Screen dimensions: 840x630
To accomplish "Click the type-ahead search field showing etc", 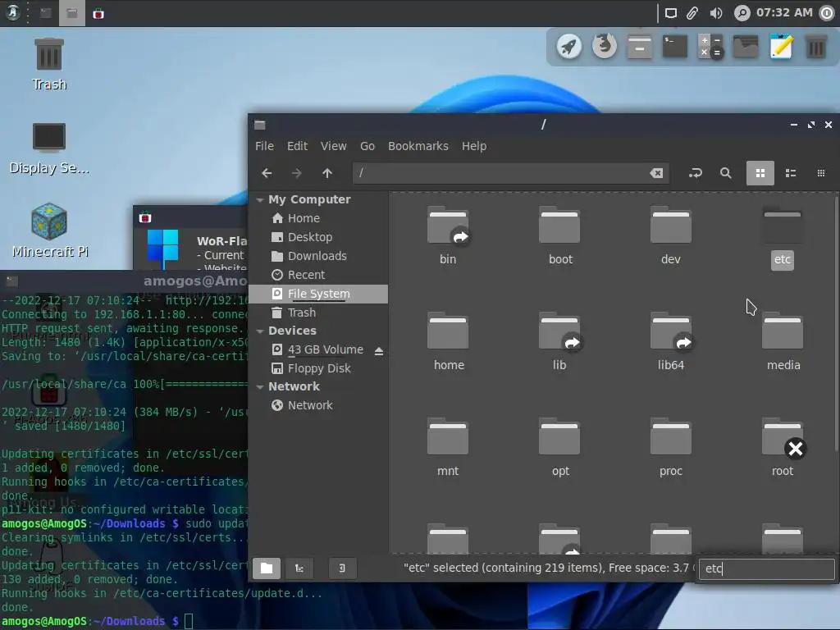I will (767, 569).
